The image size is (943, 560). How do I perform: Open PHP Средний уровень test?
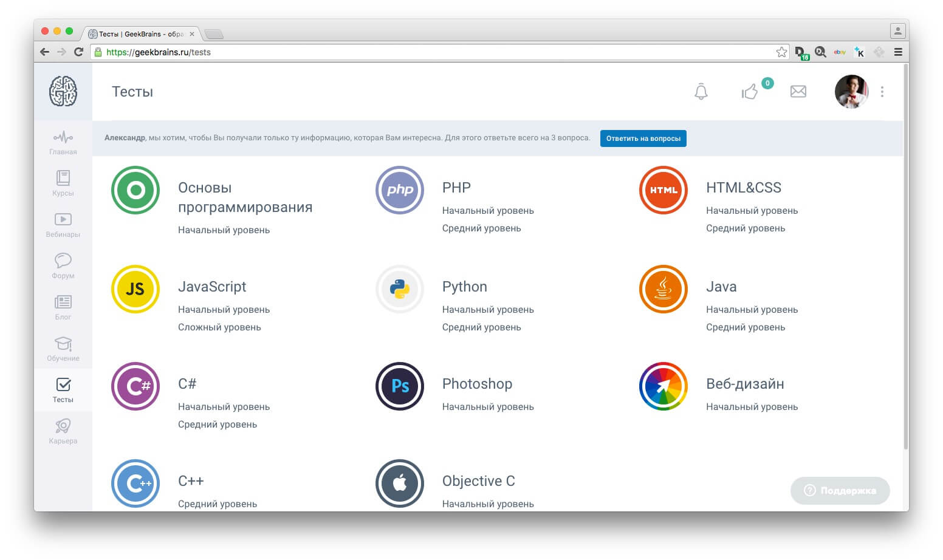coord(481,228)
